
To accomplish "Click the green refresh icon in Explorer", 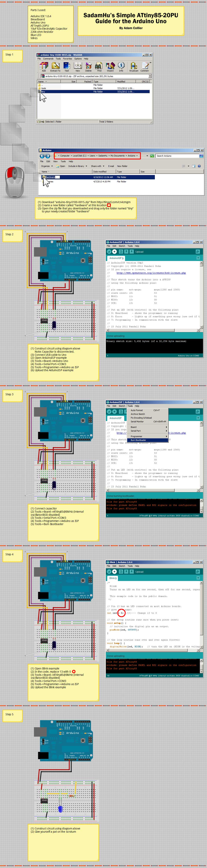I will coord(152,156).
